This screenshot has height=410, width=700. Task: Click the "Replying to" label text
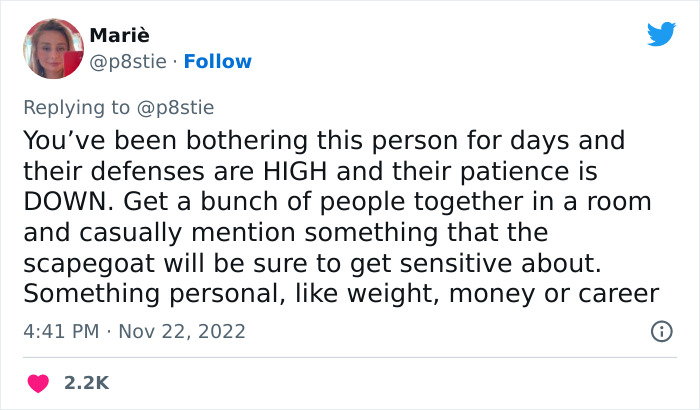tap(76, 107)
